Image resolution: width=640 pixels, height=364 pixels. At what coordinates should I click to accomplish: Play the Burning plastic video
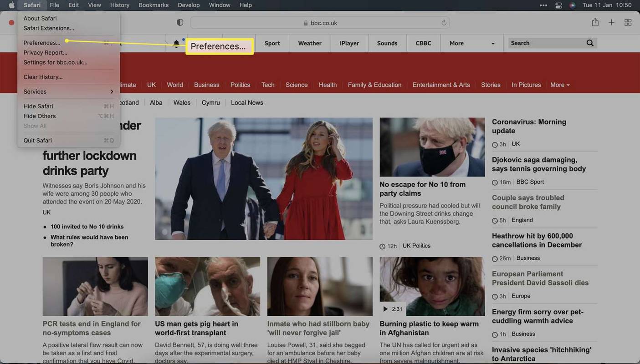tap(385, 309)
